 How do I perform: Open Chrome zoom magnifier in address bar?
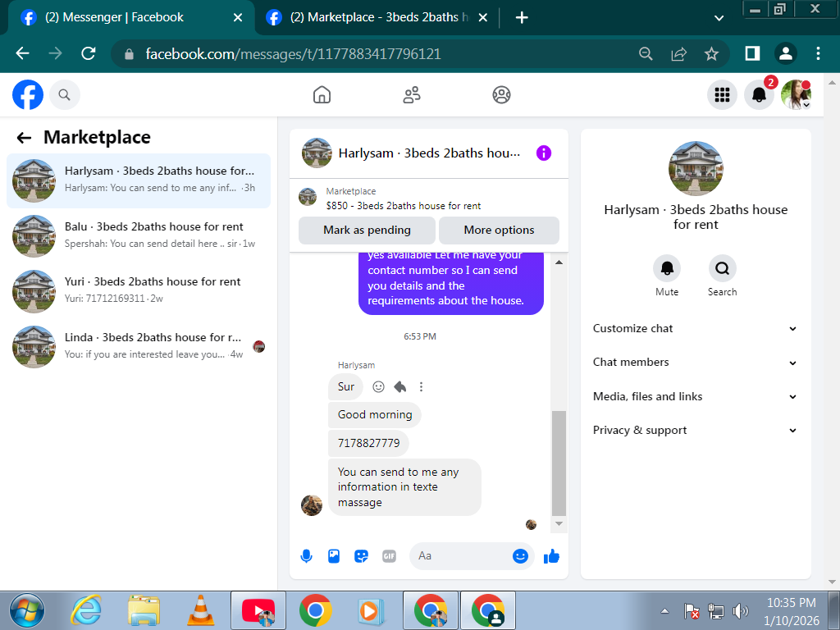pos(646,53)
